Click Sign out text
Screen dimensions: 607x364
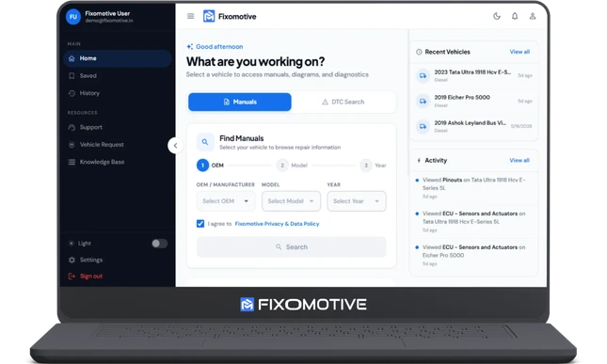coord(91,277)
